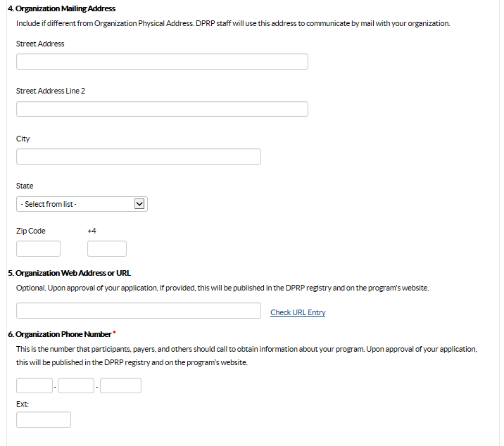Click the Check URL Entry link
Screen dimensions: 504x446
(x=298, y=312)
